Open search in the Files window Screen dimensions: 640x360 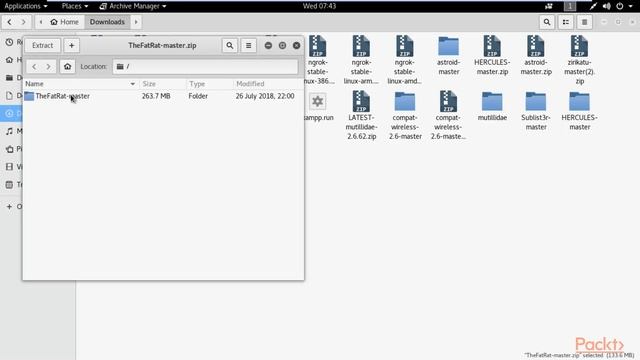pyautogui.click(x=547, y=22)
